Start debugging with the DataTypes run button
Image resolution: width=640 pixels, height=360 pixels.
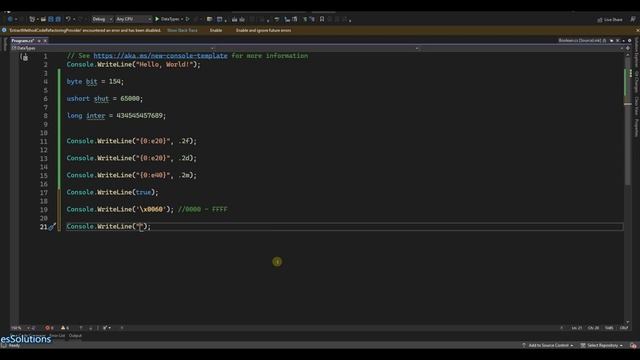pyautogui.click(x=167, y=19)
